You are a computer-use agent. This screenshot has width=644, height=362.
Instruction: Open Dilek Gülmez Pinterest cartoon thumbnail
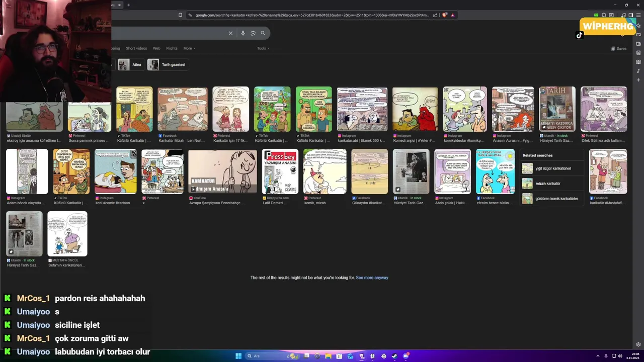604,109
